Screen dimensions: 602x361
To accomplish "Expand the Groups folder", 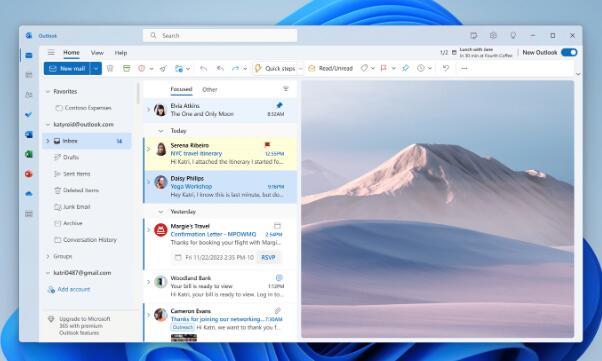I will coord(48,256).
